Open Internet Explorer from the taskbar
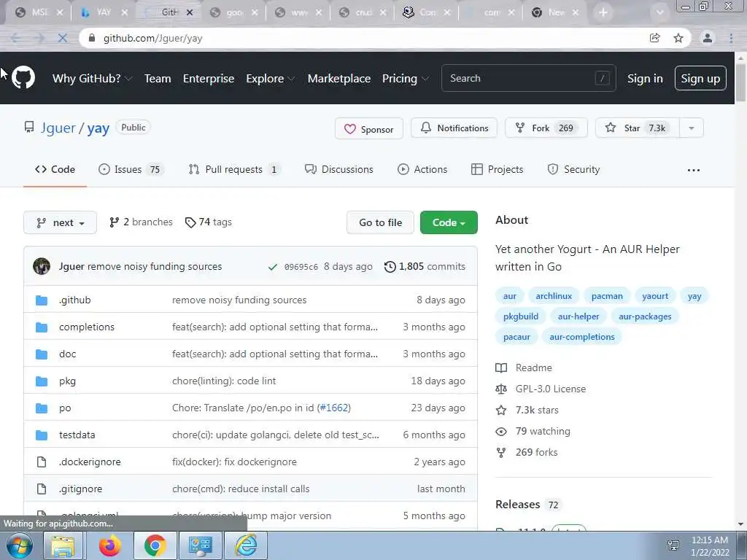 246,545
